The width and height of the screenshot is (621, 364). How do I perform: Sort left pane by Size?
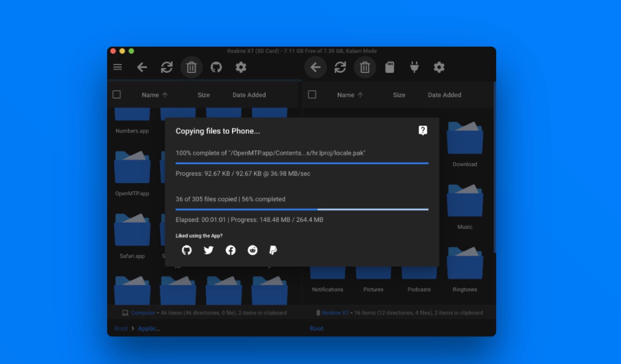coord(203,95)
